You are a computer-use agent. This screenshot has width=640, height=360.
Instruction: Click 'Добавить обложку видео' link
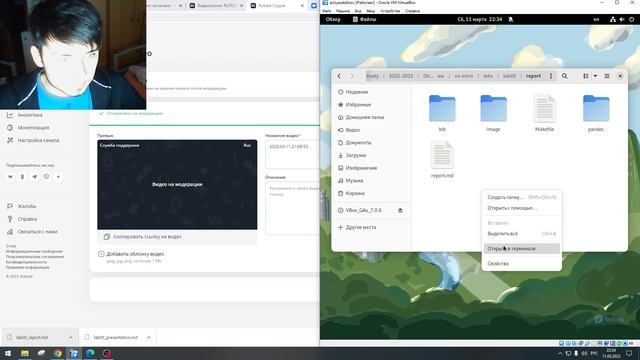click(x=131, y=254)
